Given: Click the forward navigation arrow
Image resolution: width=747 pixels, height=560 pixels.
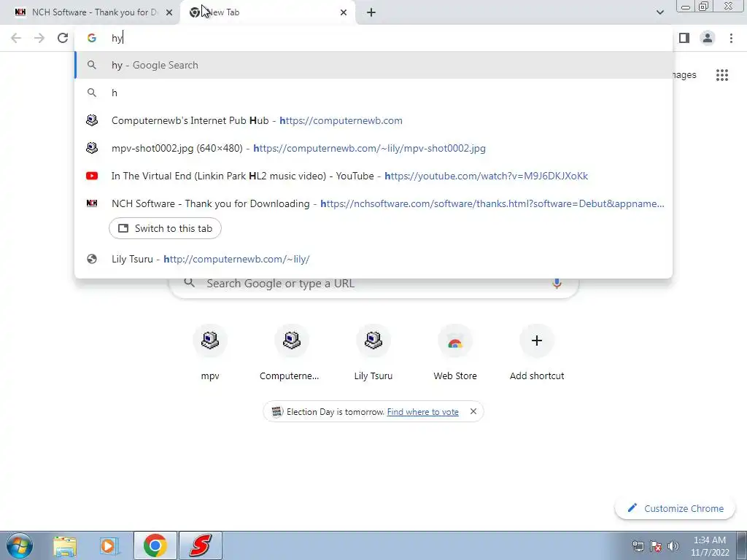Looking at the screenshot, I should (x=39, y=38).
